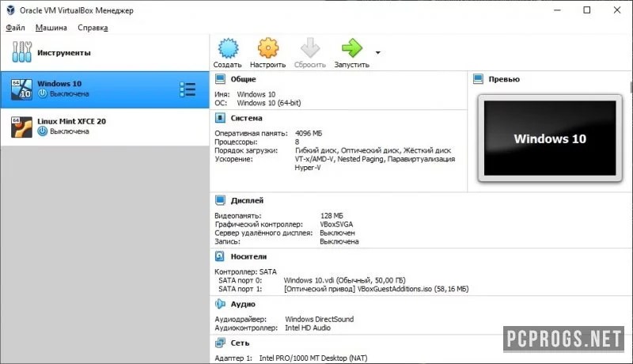Open the Сеть section header link
633x364 pixels.
click(240, 343)
